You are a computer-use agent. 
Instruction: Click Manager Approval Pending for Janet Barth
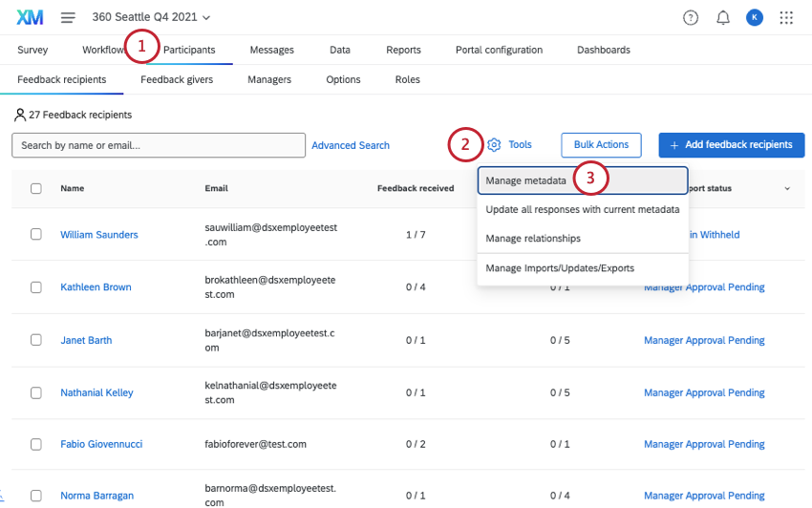coord(704,340)
